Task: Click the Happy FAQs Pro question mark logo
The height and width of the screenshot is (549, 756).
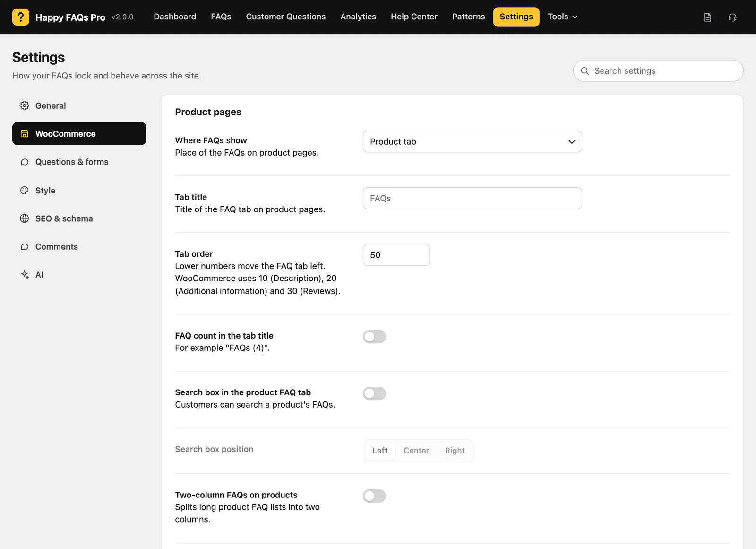Action: coord(21,17)
